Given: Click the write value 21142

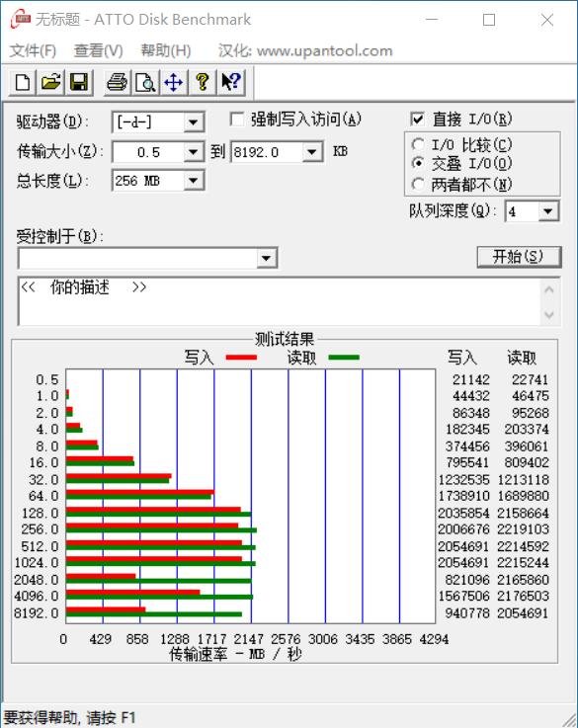Looking at the screenshot, I should pyautogui.click(x=470, y=379).
